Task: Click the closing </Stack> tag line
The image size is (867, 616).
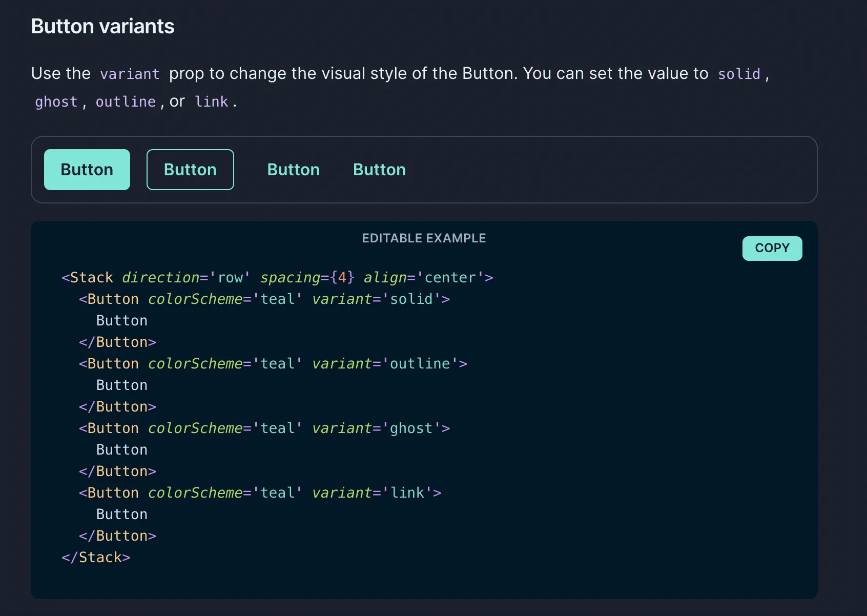Action: (96, 557)
